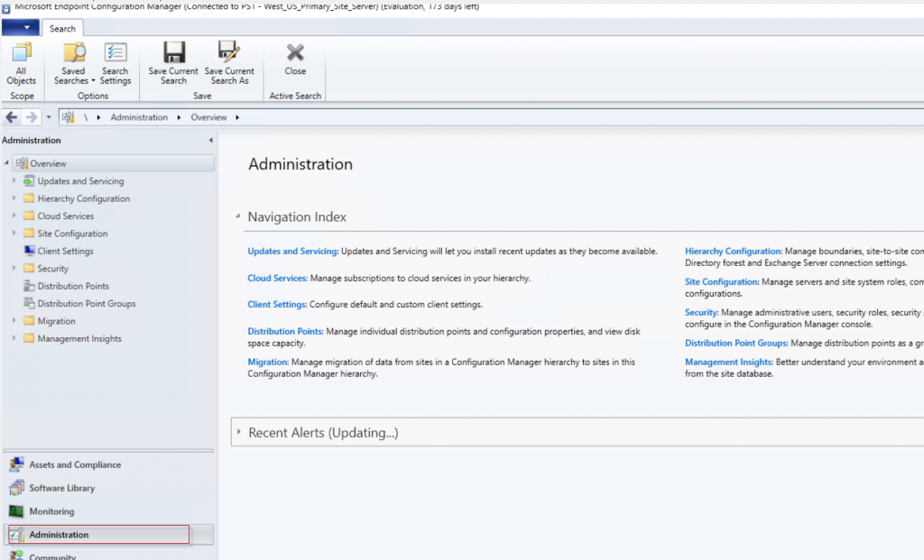Close the active search
924x560 pixels.
(x=295, y=59)
